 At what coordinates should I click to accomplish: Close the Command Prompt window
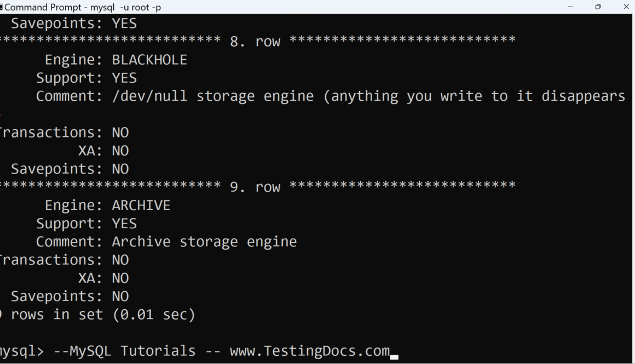click(626, 7)
